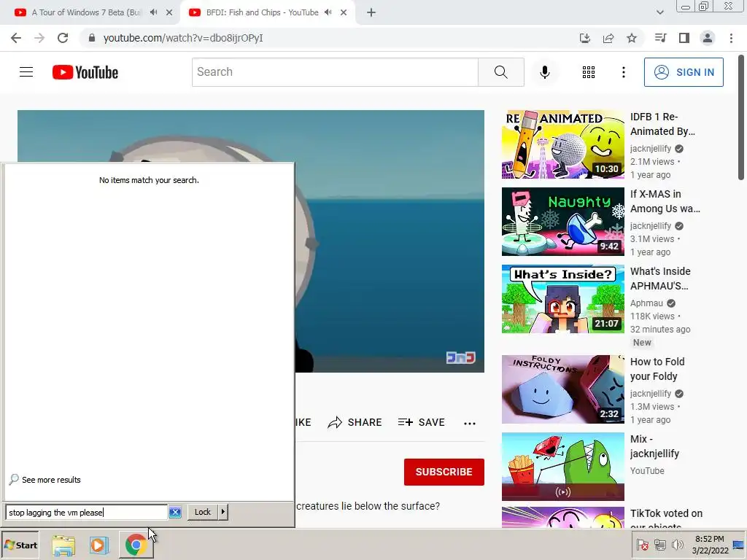Click the lock icon in address bar

pyautogui.click(x=92, y=38)
